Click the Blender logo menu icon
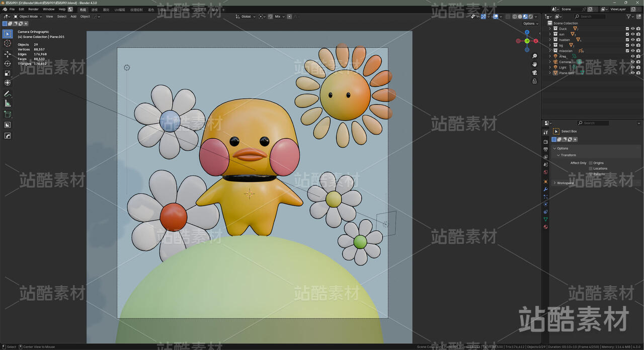 tap(5, 9)
